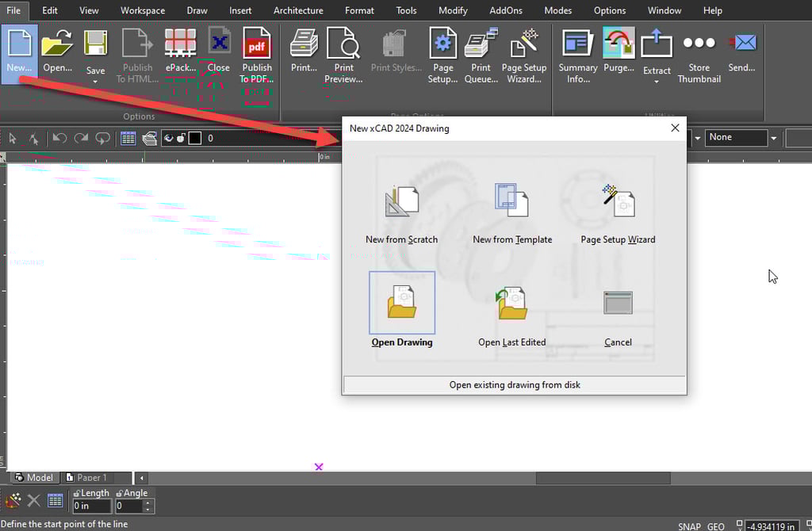Choose Page Setup Wizard in dialog
Screen dimensions: 812x531
pyautogui.click(x=618, y=214)
